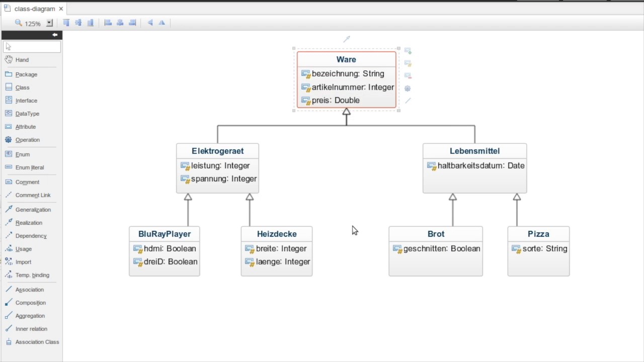Viewport: 644px width, 362px height.
Task: Switch to the class-diagram tab
Action: (x=34, y=9)
